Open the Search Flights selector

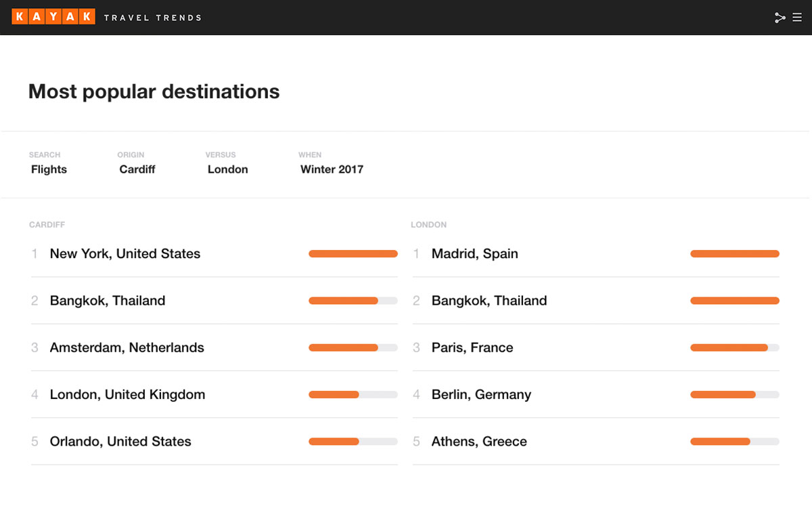pos(49,163)
